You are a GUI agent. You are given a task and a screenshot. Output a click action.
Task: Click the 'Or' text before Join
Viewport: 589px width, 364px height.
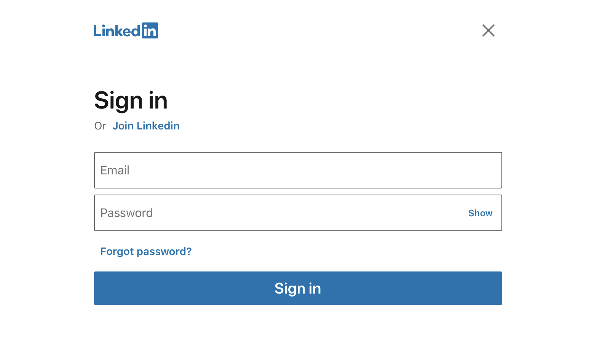[x=100, y=126]
